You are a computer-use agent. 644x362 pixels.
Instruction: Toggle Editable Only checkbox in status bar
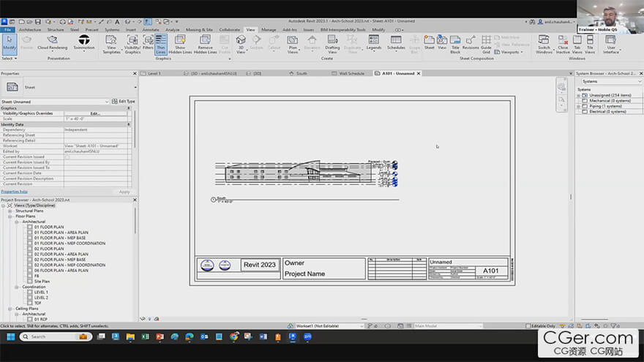point(528,326)
